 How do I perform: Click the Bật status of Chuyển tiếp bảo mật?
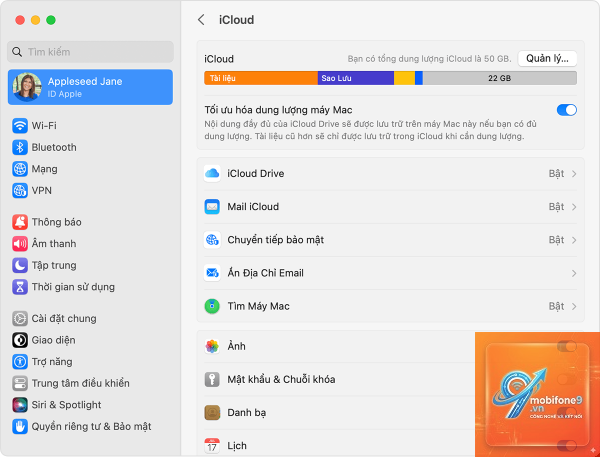(x=556, y=240)
